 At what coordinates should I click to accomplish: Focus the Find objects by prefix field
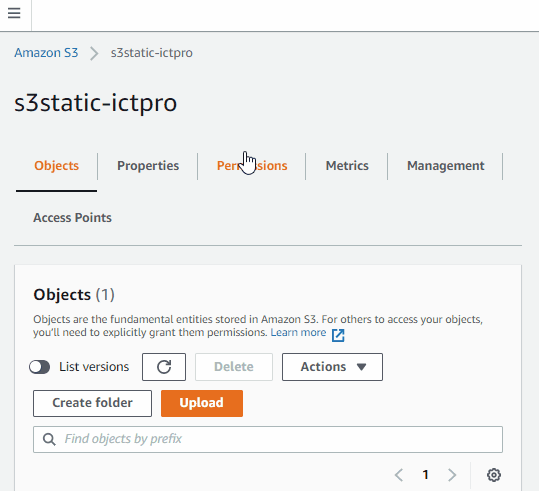(x=268, y=439)
